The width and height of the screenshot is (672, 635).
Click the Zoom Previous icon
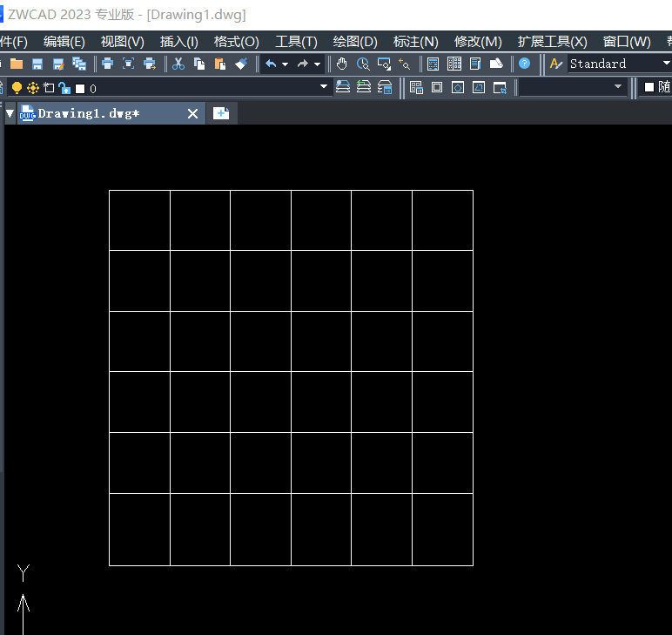coord(404,64)
